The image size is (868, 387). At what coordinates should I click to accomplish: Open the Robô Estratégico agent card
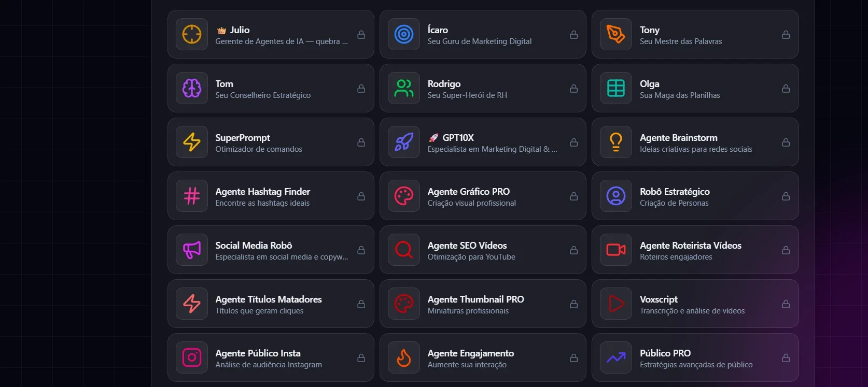click(x=695, y=196)
